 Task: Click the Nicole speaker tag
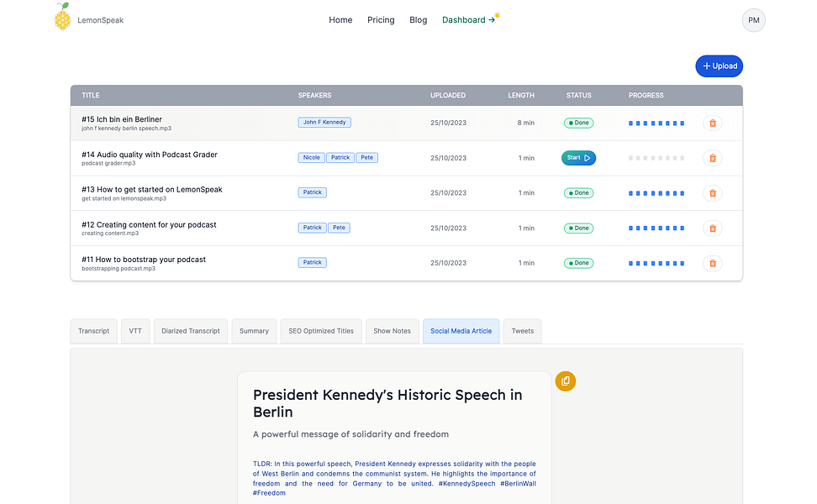pyautogui.click(x=312, y=157)
